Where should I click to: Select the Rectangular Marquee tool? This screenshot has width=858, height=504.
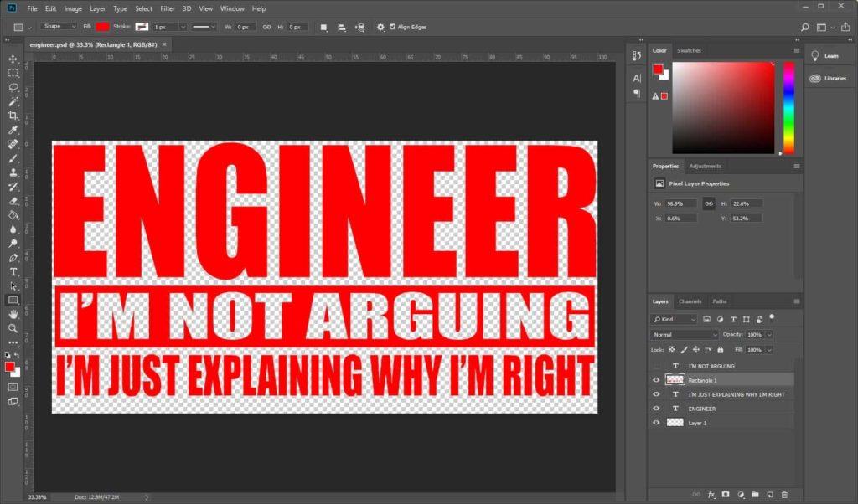pos(13,73)
